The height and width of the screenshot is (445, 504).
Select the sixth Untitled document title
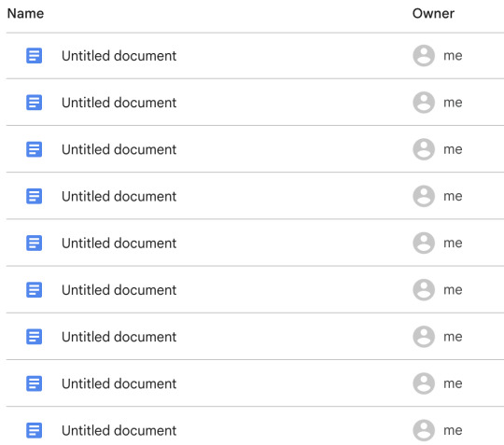point(119,290)
